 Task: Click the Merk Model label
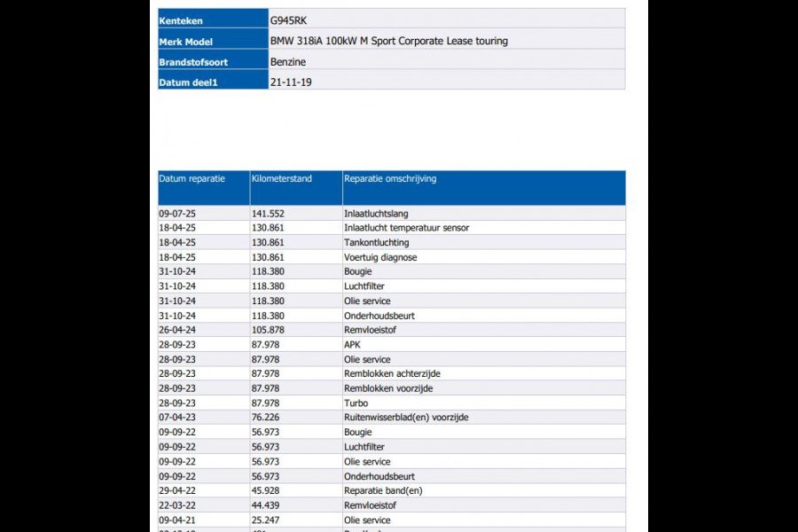coord(185,42)
